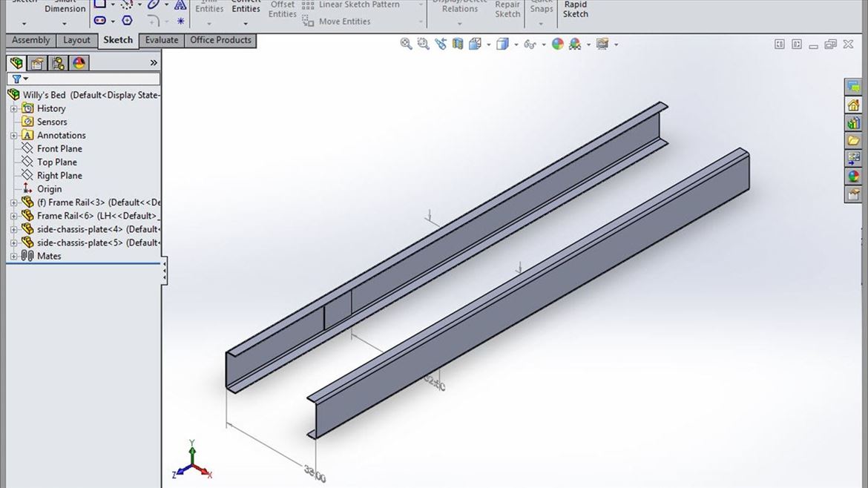Open the Display/Delete Relations dropdown arrow
The height and width of the screenshot is (488, 868).
pyautogui.click(x=459, y=24)
